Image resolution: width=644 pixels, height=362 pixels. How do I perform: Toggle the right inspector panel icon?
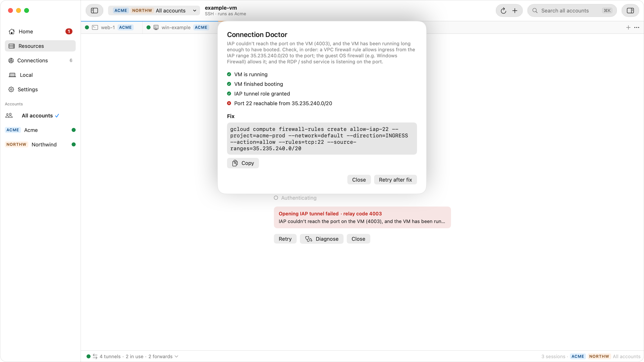(x=630, y=10)
